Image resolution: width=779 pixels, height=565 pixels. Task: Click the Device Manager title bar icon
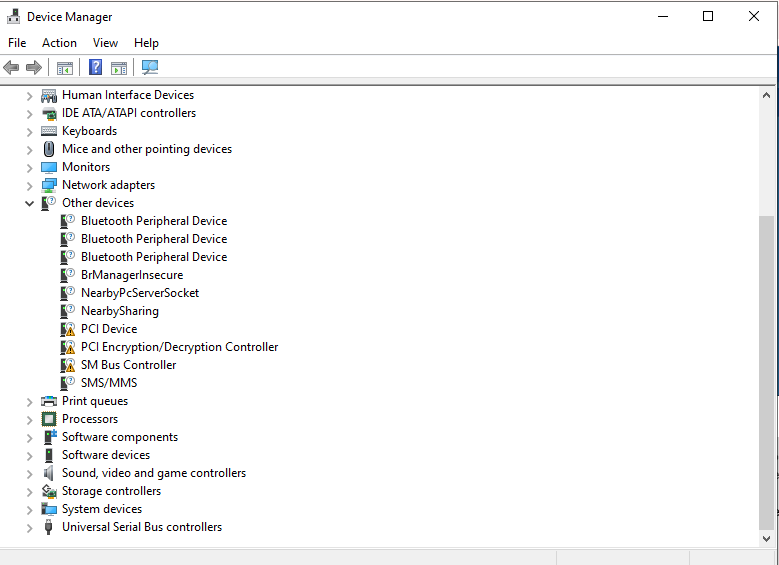click(x=13, y=16)
